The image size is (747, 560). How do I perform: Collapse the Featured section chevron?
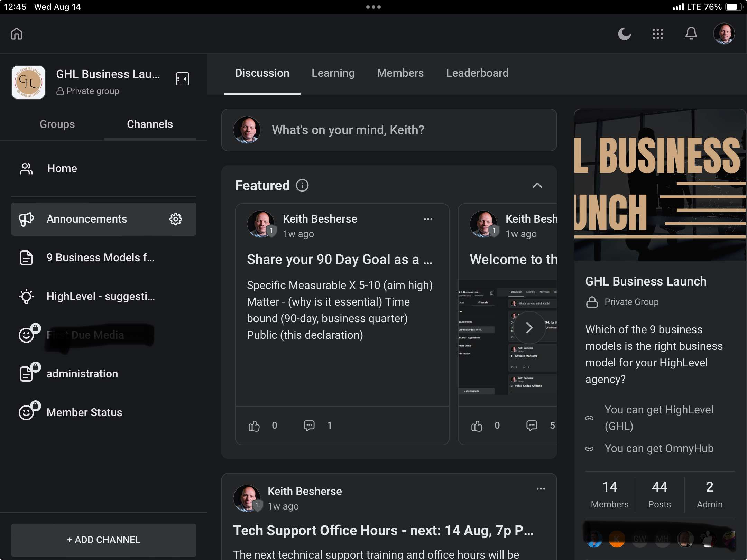(537, 186)
